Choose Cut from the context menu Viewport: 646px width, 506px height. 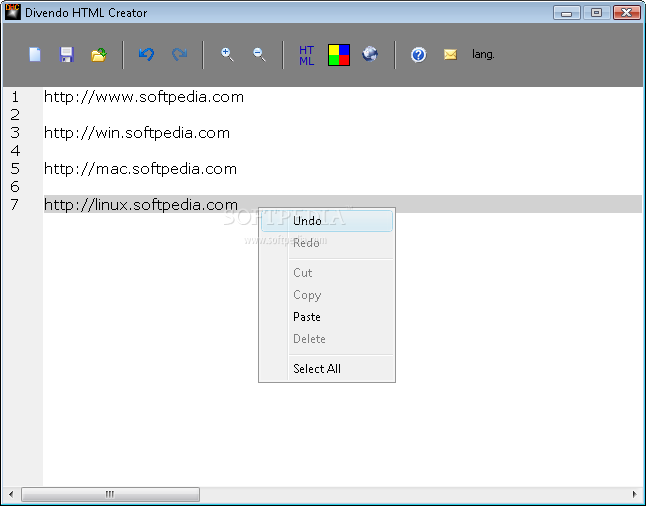click(x=327, y=273)
